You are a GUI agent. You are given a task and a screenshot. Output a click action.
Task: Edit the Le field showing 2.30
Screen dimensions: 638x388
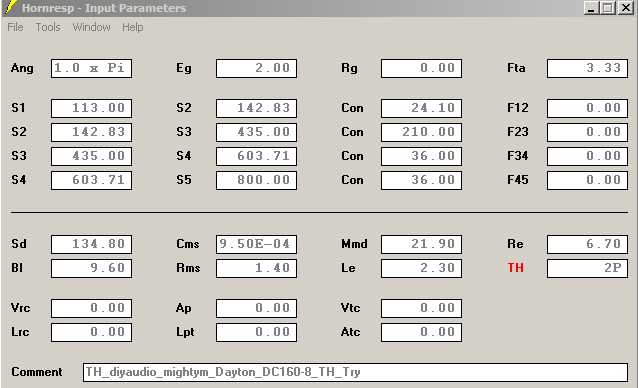click(x=422, y=268)
